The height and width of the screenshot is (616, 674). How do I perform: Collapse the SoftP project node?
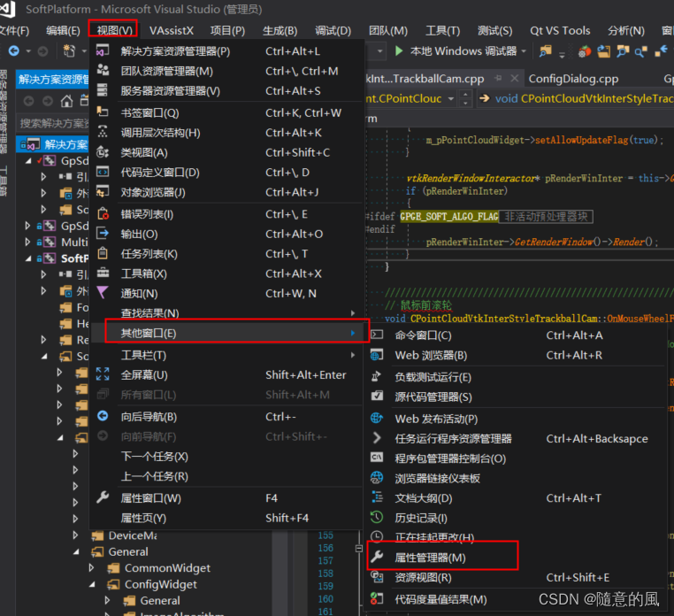pos(28,259)
